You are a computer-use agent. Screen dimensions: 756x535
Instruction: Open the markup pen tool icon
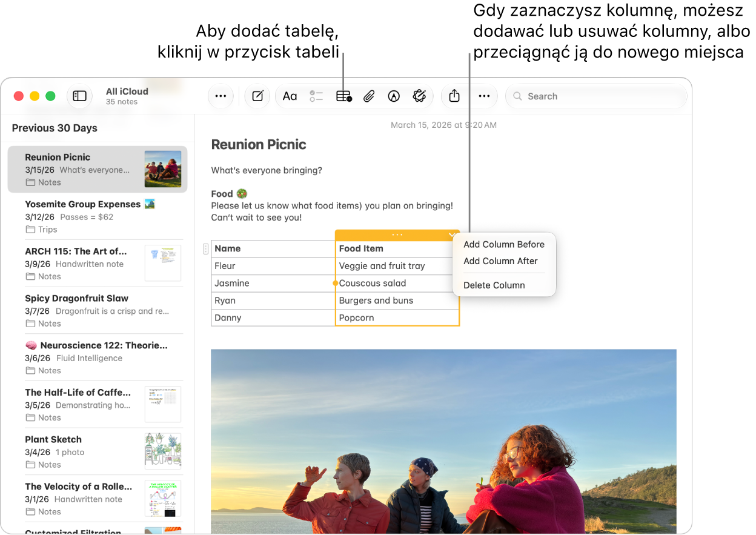(x=394, y=96)
